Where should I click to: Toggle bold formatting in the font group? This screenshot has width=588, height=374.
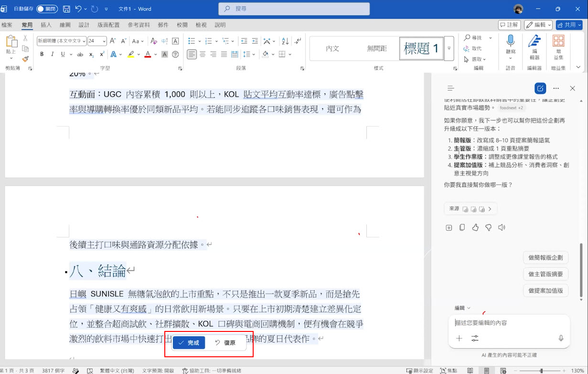[x=42, y=55]
